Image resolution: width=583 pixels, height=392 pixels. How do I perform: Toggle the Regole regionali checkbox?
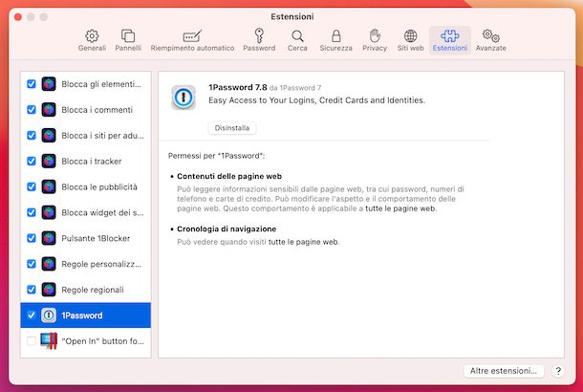coord(32,290)
